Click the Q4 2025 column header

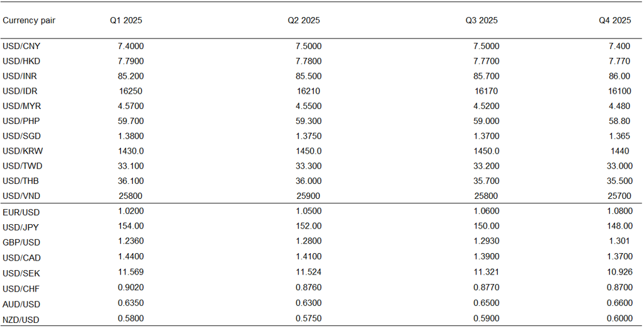pos(615,20)
